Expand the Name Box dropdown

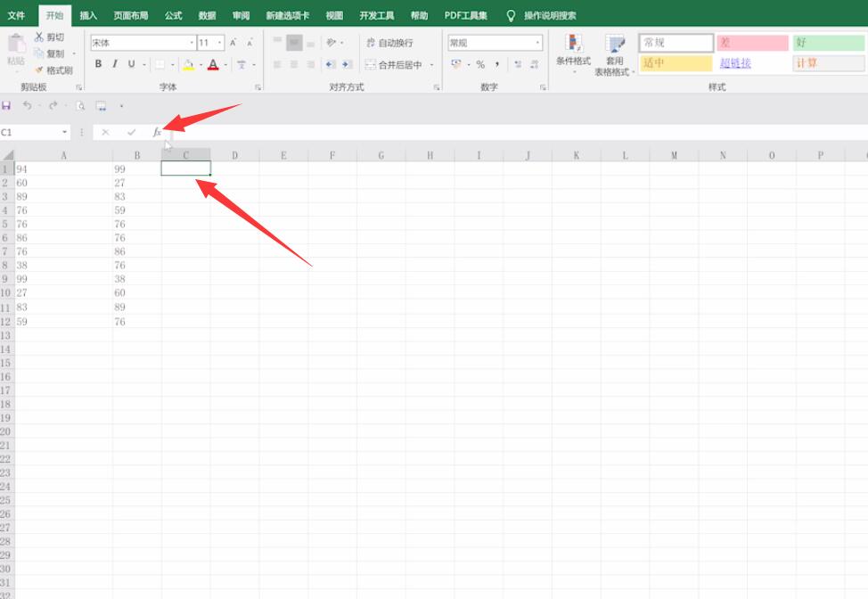point(65,132)
